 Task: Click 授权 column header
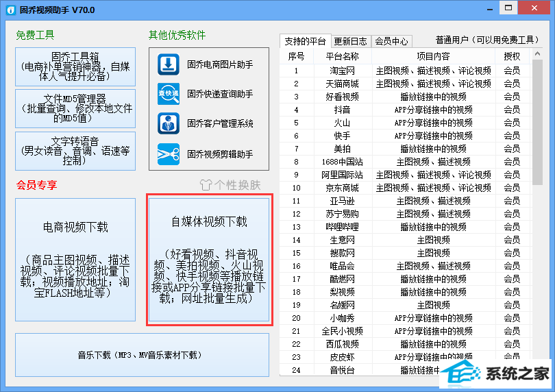pyautogui.click(x=512, y=56)
